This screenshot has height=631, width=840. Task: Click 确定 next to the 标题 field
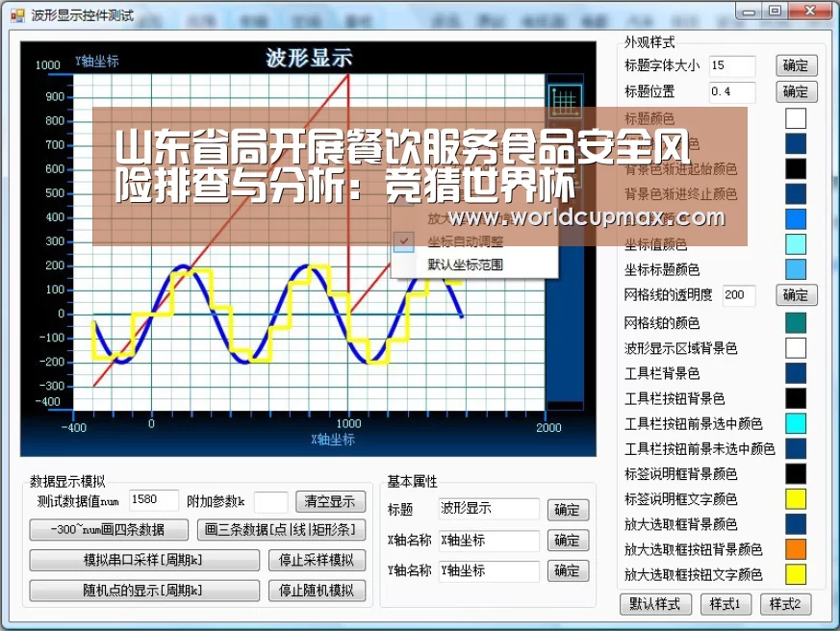(x=568, y=510)
